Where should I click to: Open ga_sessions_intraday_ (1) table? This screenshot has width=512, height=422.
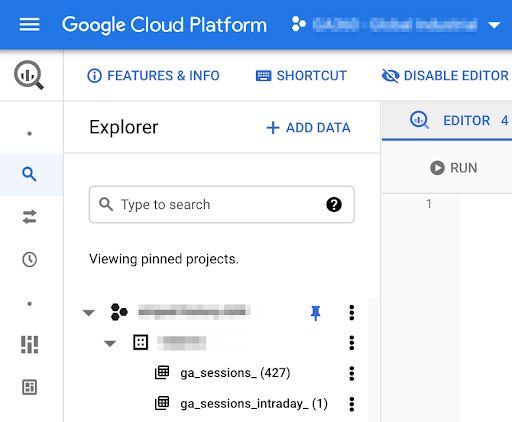(254, 404)
